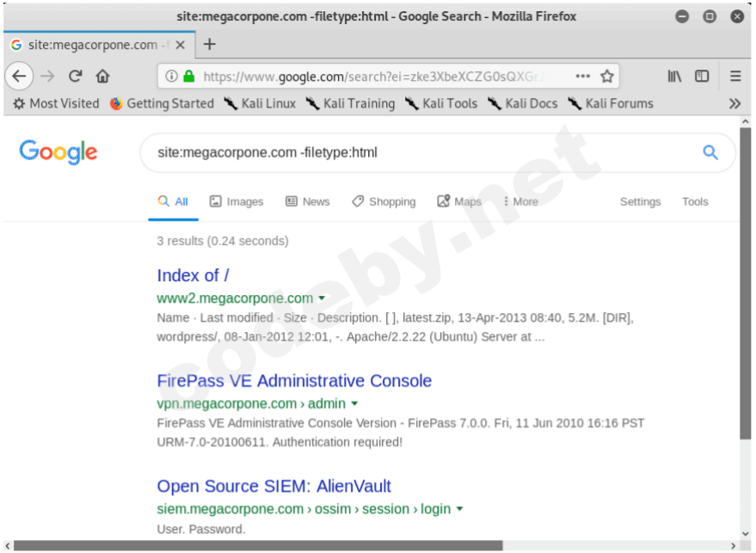Show more bookmarks chevron

pyautogui.click(x=734, y=104)
